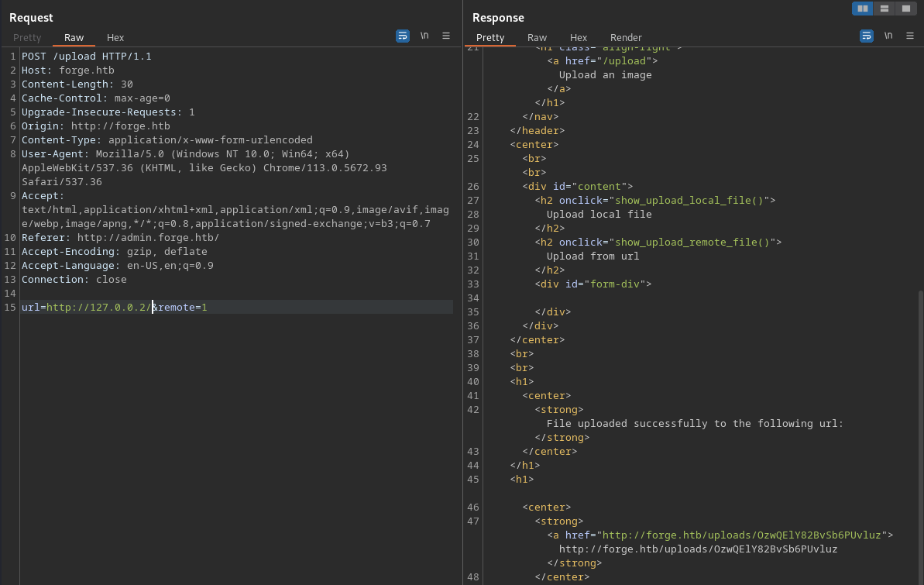Toggle word wrap icon in Request panel
The height and width of the screenshot is (585, 924).
pos(403,36)
